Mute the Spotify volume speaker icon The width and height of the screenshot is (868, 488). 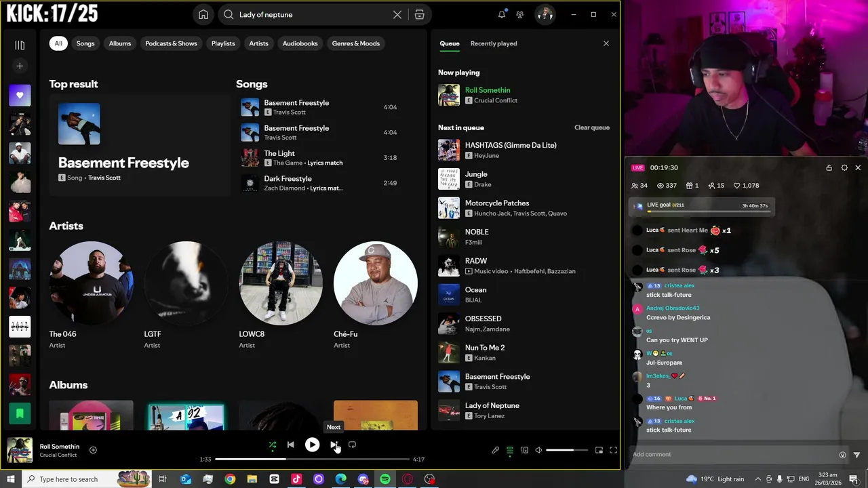pos(538,450)
